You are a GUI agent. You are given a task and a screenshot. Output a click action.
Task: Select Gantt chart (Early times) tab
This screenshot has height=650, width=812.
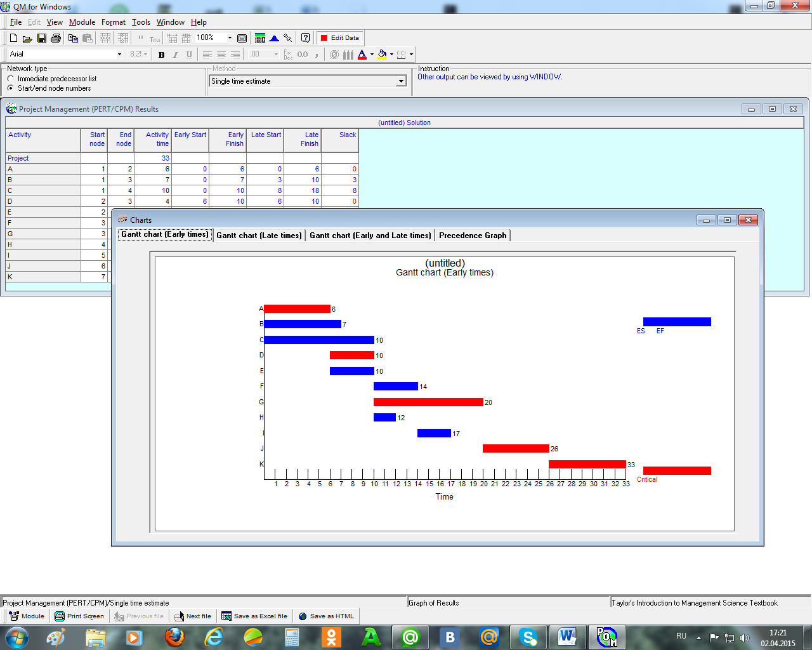point(165,234)
